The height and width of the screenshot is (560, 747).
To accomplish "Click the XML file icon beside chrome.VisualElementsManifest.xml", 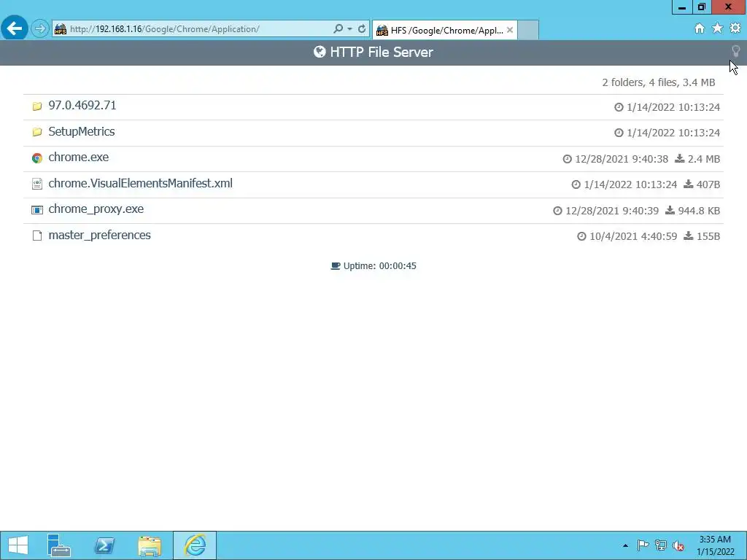I will 37,184.
